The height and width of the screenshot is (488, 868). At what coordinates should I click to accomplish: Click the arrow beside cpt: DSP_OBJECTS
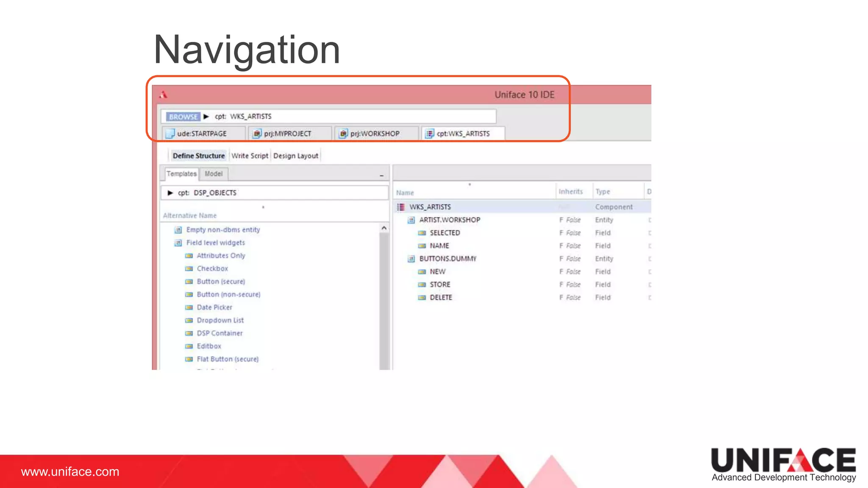tap(170, 193)
